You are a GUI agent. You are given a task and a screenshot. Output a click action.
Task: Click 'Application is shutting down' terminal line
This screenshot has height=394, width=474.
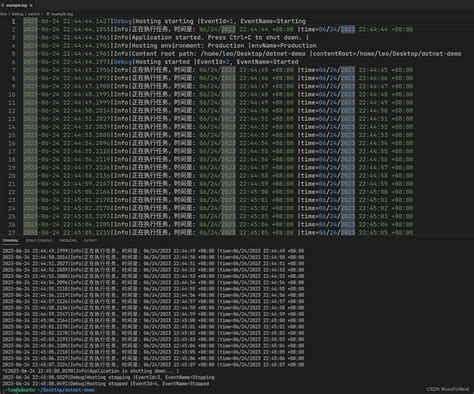click(x=90, y=371)
